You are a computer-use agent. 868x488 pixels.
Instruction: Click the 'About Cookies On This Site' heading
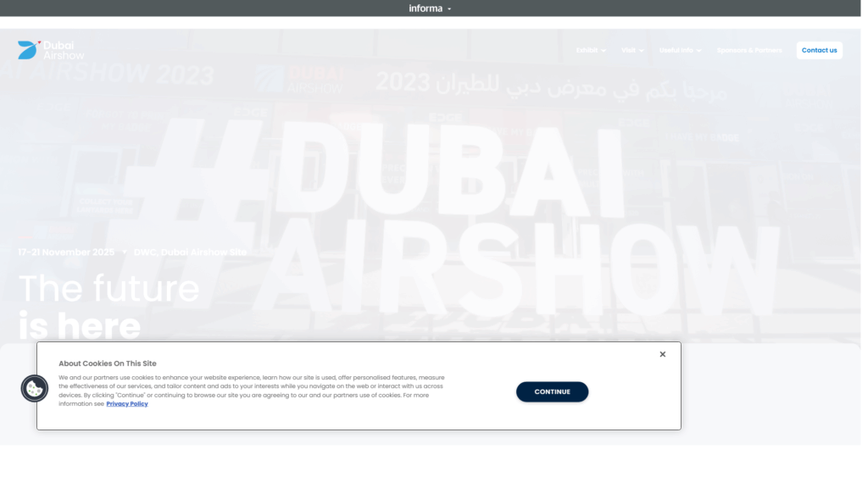pos(108,363)
